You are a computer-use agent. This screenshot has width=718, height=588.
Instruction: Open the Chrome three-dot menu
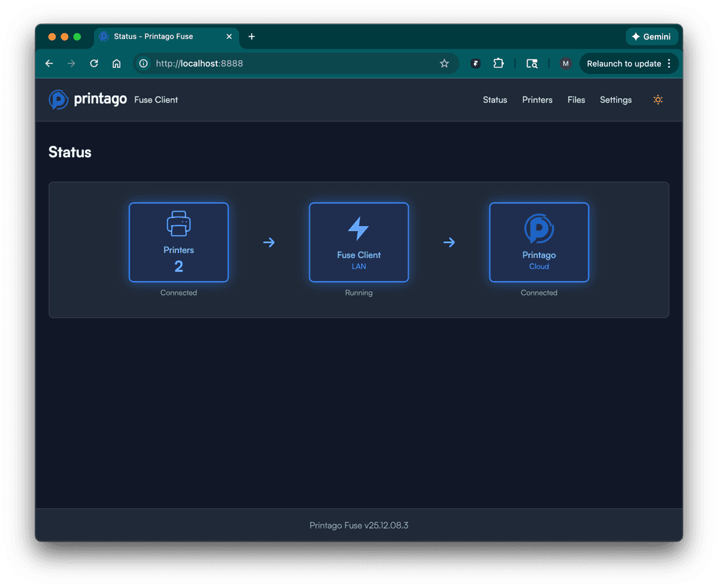click(x=669, y=64)
